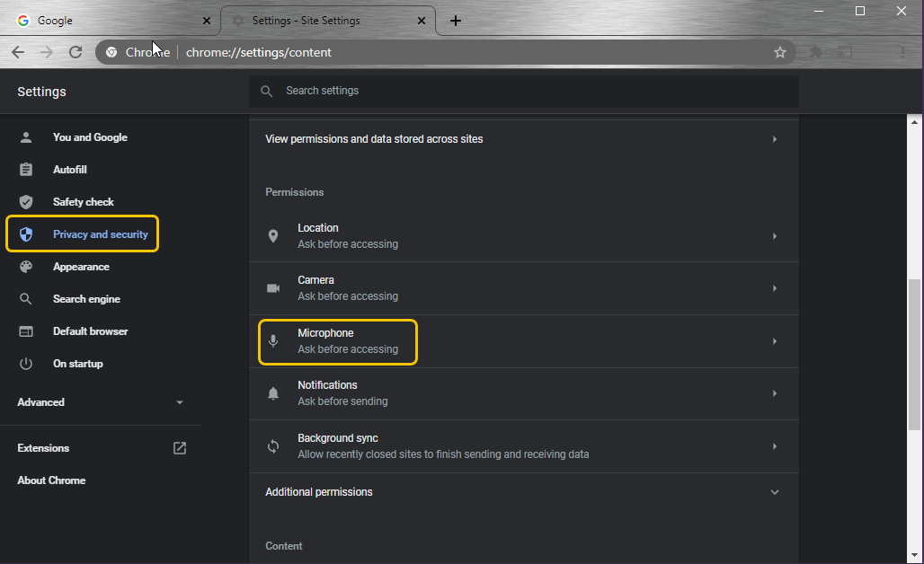Image resolution: width=924 pixels, height=564 pixels.
Task: Click the magnifier icon beside Search engine
Action: pos(26,299)
